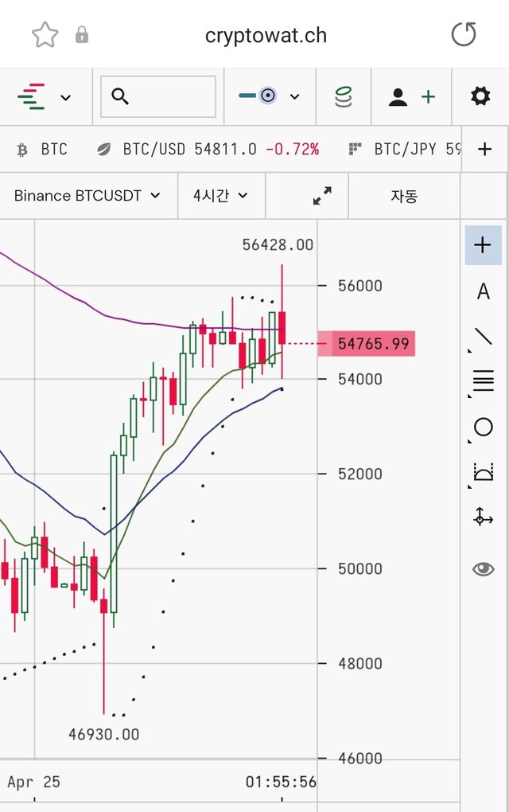This screenshot has width=509, height=812.
Task: Add a new ticker with the plus button
Action: point(484,149)
